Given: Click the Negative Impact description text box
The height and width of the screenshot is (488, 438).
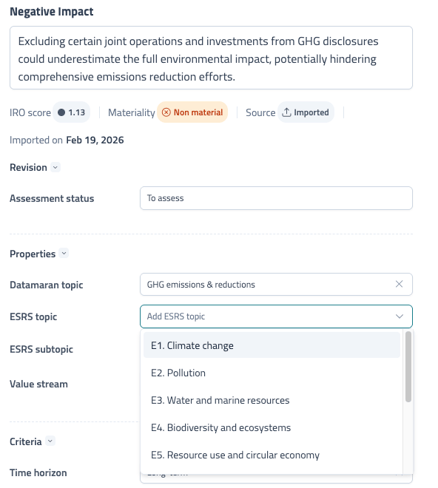Looking at the screenshot, I should coord(211,58).
